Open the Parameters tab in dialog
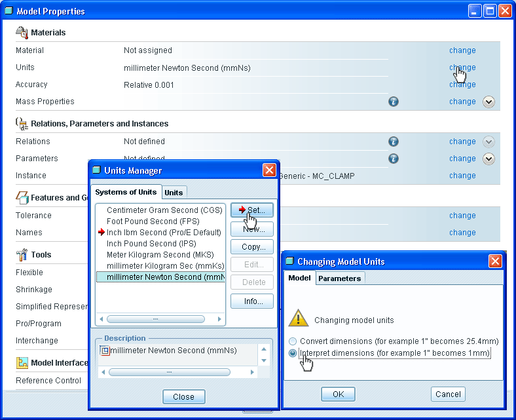The height and width of the screenshot is (420, 516). 340,278
